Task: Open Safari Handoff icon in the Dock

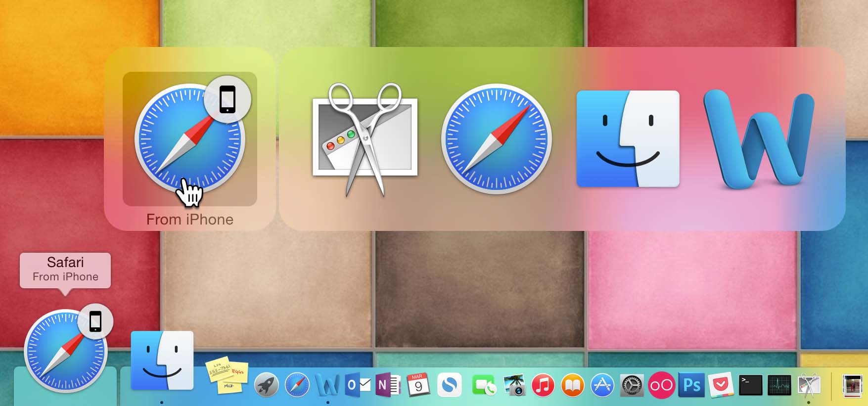Action: pos(66,351)
